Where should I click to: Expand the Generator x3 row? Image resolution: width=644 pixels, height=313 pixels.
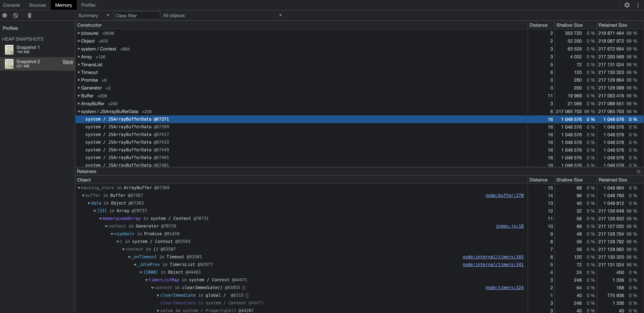point(79,88)
